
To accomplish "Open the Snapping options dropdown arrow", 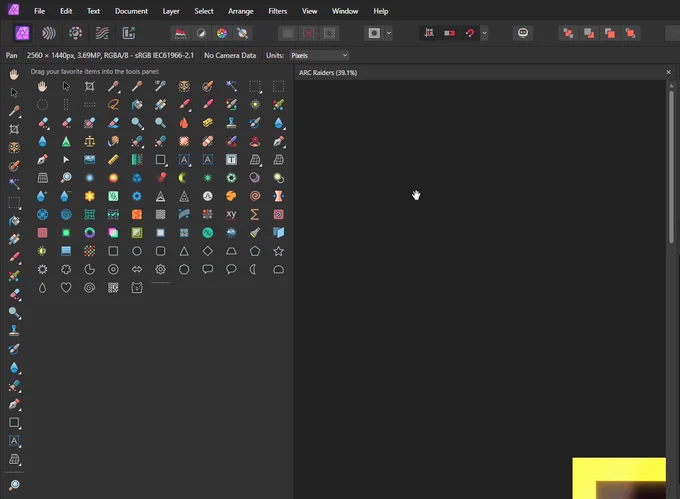I will click(x=484, y=33).
